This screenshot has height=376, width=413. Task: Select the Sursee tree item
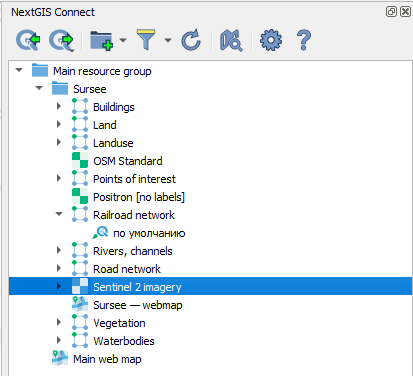[x=90, y=89]
